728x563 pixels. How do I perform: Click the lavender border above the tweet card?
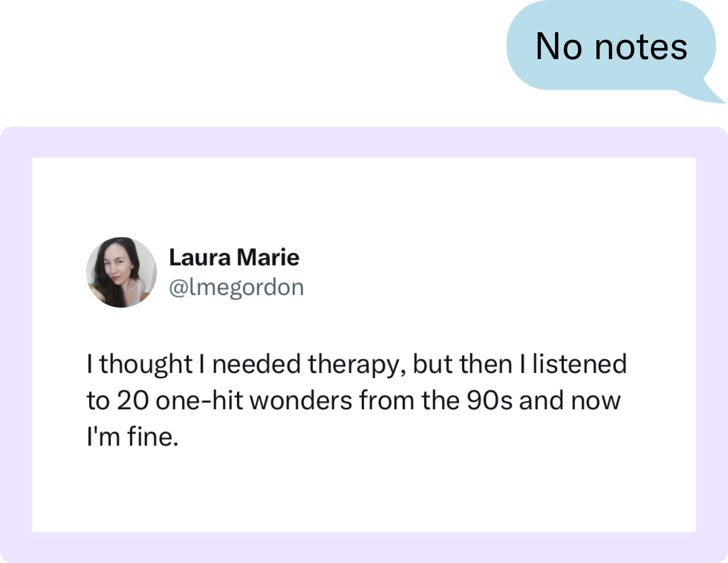(364, 142)
